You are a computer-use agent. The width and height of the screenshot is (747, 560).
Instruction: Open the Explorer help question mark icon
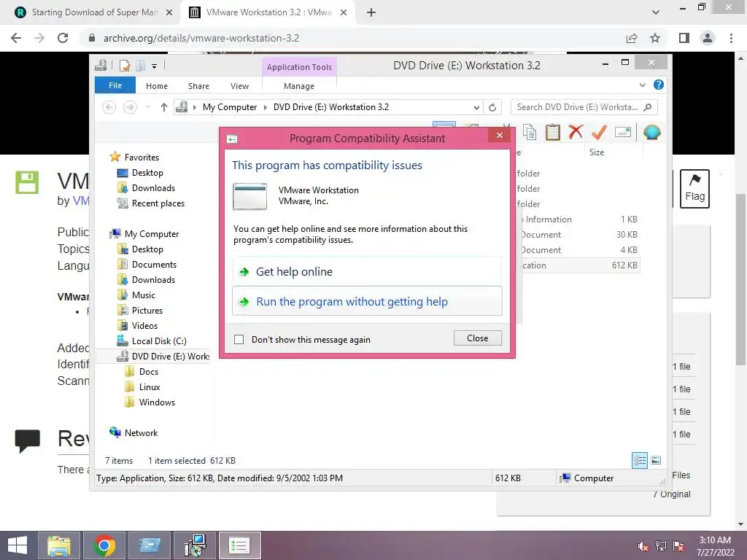tap(659, 85)
